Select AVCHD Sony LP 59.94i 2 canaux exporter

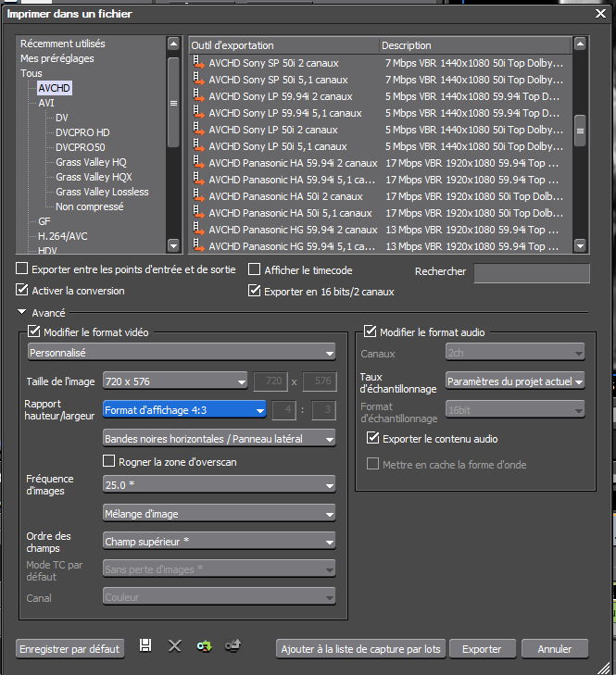(381, 96)
